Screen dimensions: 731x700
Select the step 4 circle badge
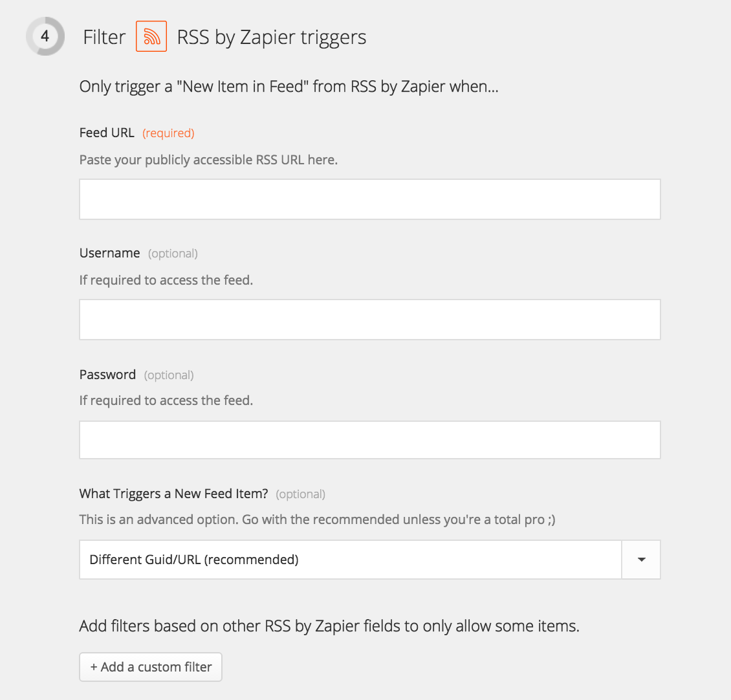point(45,36)
